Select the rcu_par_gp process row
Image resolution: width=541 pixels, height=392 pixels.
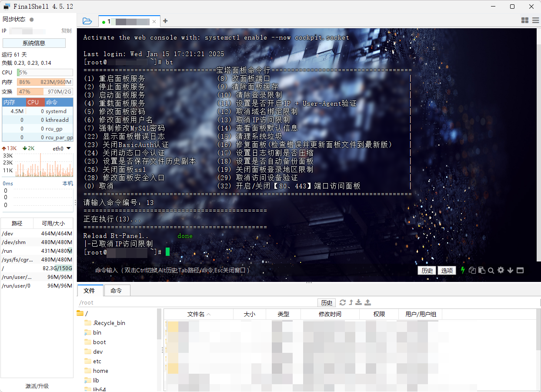pyautogui.click(x=37, y=137)
